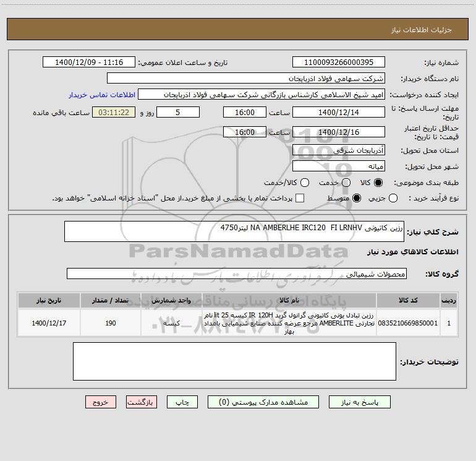Image resolution: width=476 pixels, height=461 pixels.
Task: Click response deadline date 1400/12/14
Action: (339, 112)
